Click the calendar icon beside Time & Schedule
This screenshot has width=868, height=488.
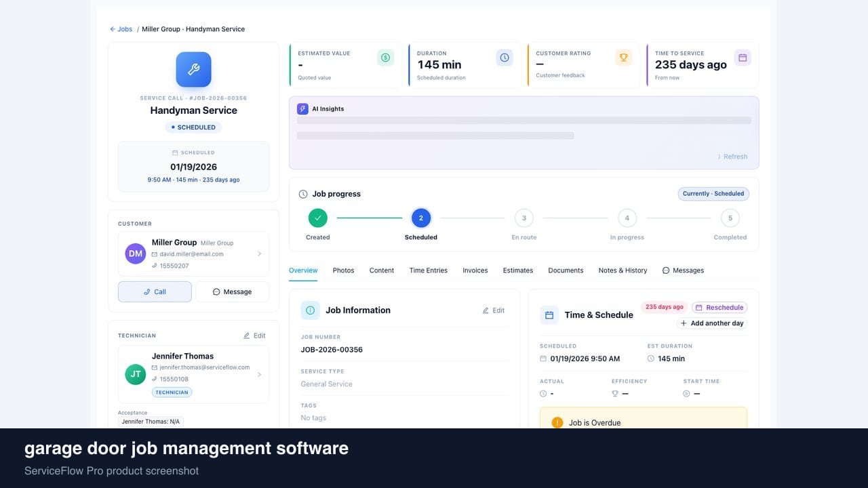pyautogui.click(x=549, y=315)
